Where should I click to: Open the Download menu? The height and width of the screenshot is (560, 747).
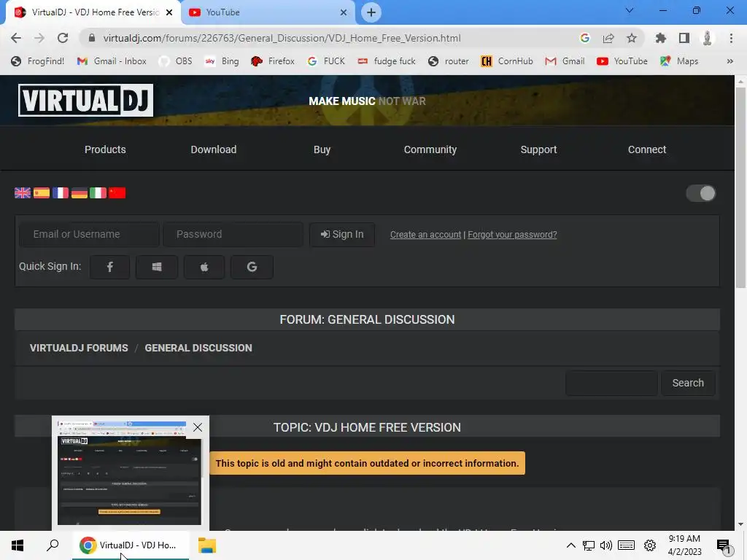(x=214, y=149)
